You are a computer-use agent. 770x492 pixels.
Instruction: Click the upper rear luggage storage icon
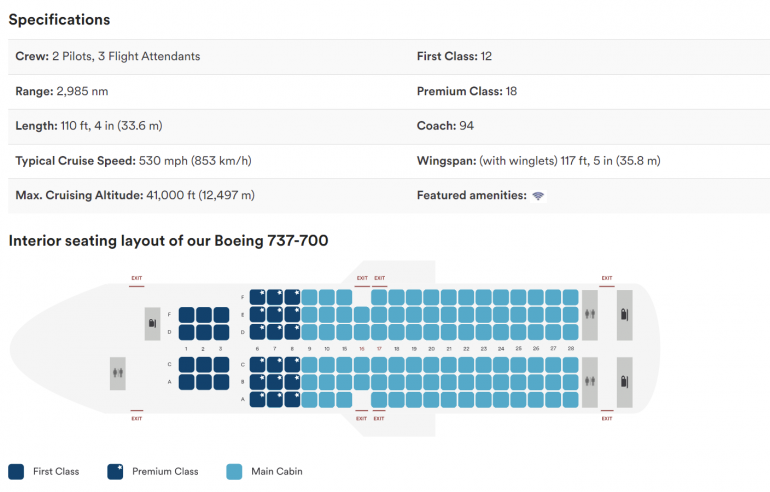624,313
